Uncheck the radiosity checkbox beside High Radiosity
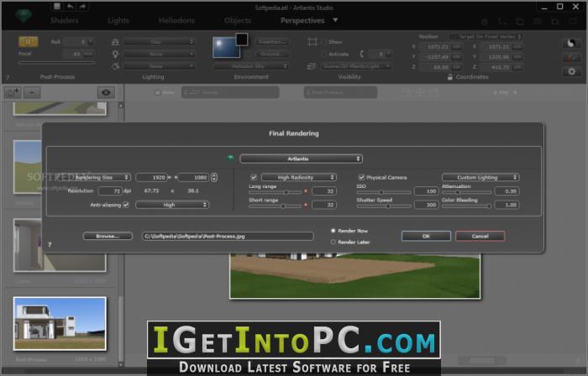 point(254,177)
